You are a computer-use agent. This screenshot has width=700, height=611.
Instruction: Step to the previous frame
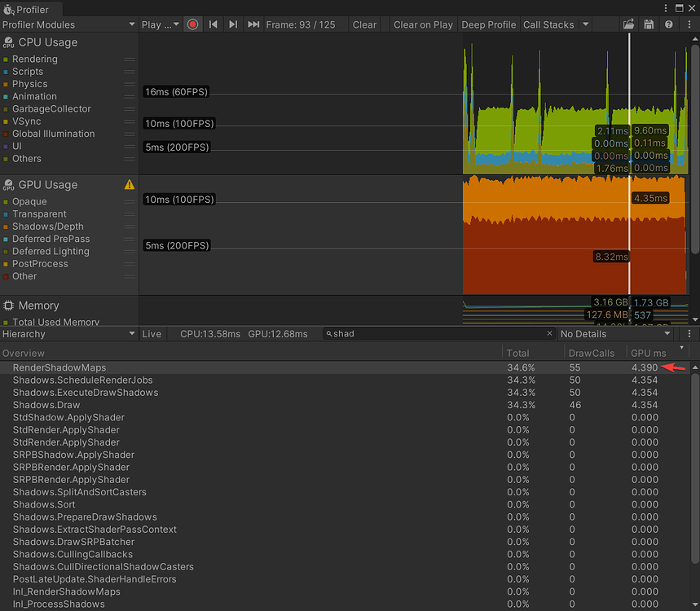click(x=214, y=24)
